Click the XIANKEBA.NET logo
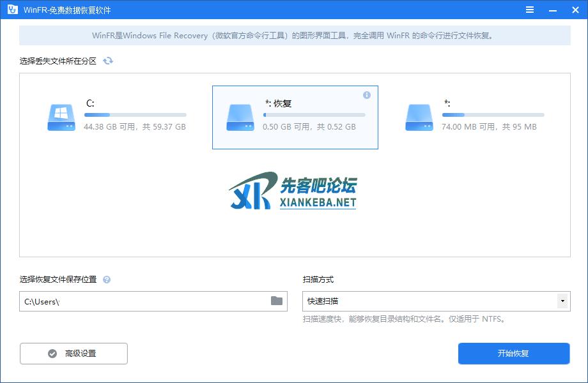588x383 pixels. point(293,191)
